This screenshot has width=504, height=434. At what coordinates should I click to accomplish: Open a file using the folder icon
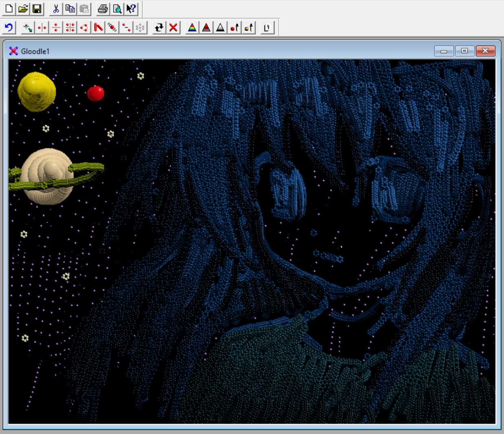[x=23, y=9]
